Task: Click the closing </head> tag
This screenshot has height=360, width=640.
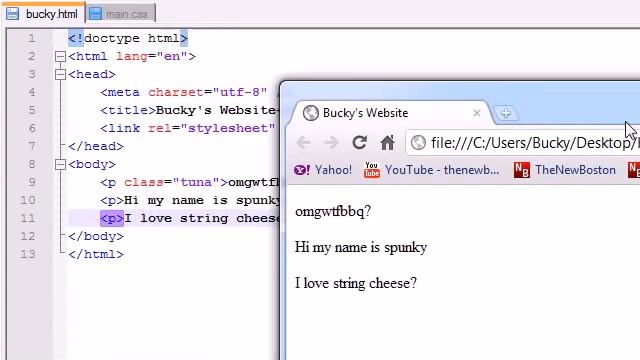Action: pos(96,146)
